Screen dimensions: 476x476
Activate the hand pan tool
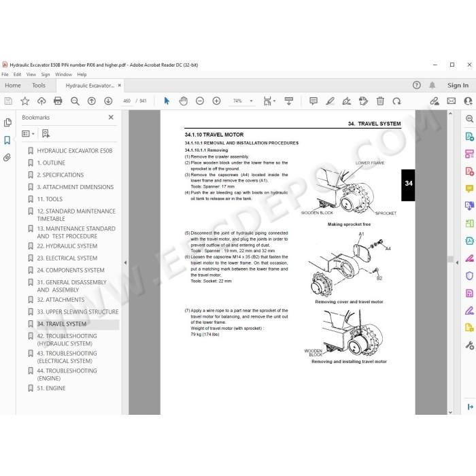point(184,101)
